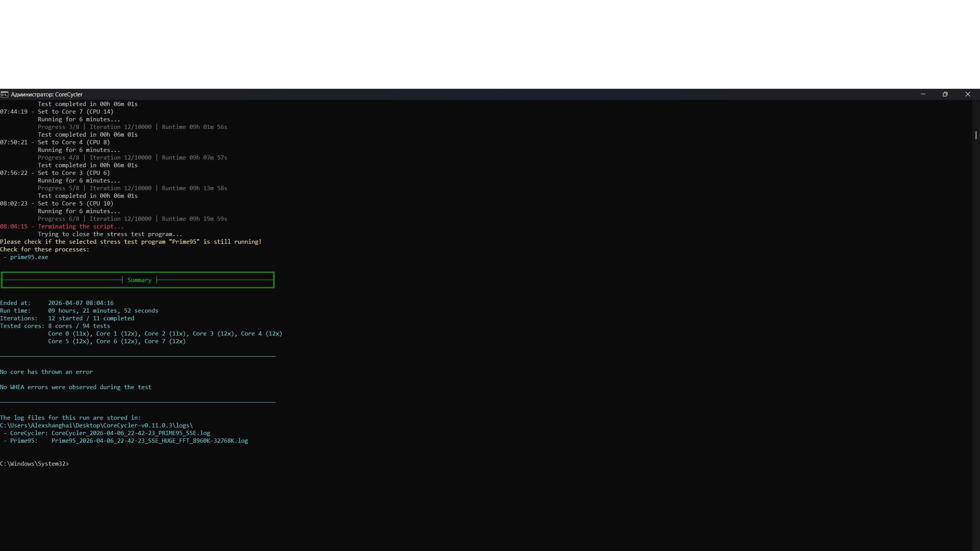Image resolution: width=980 pixels, height=551 pixels.
Task: Restore down the CoreCycler window
Action: point(945,94)
